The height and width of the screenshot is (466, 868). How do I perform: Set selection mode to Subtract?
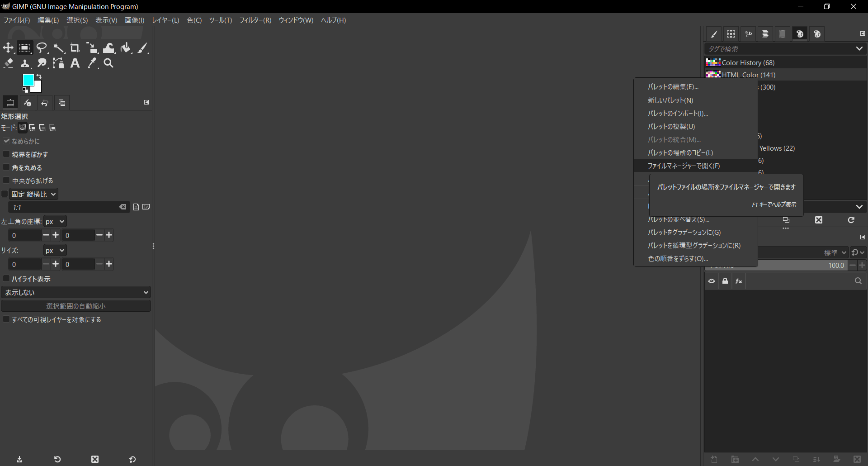click(x=42, y=128)
